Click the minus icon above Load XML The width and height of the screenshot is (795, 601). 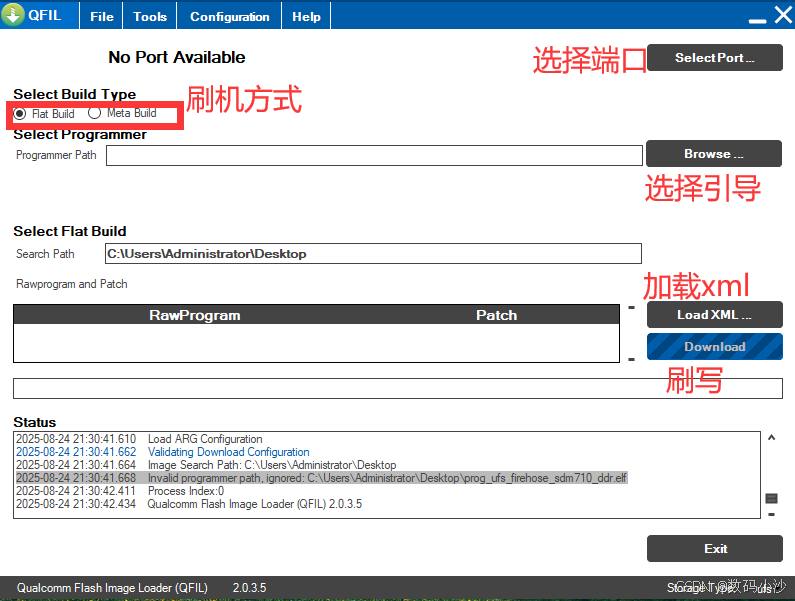click(x=631, y=307)
